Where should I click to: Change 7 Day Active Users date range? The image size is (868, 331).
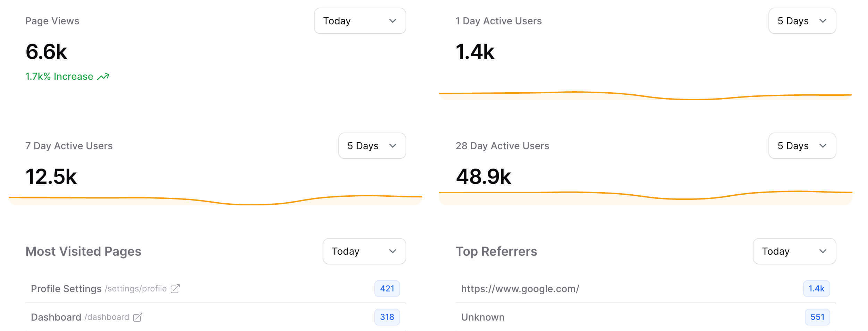point(372,146)
